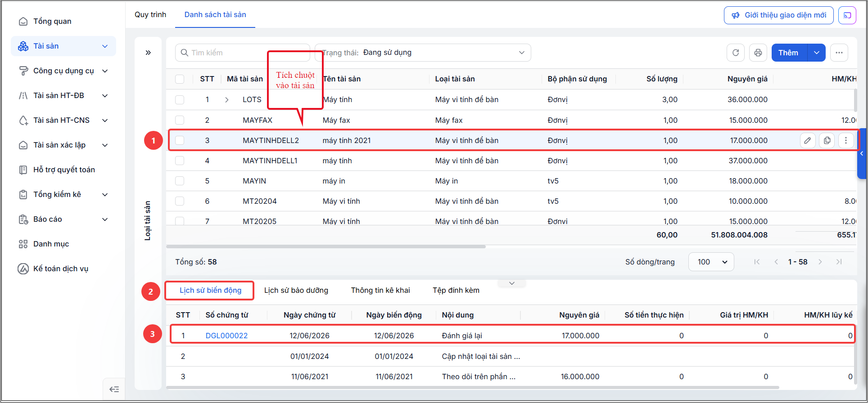Click Giới thiệu giao diện mới button

(779, 15)
